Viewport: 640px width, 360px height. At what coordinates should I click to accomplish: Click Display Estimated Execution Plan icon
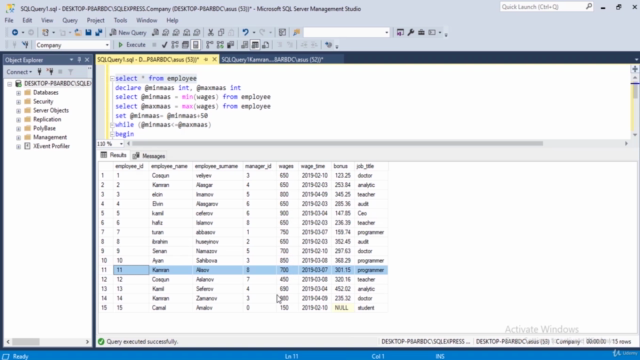[175, 45]
